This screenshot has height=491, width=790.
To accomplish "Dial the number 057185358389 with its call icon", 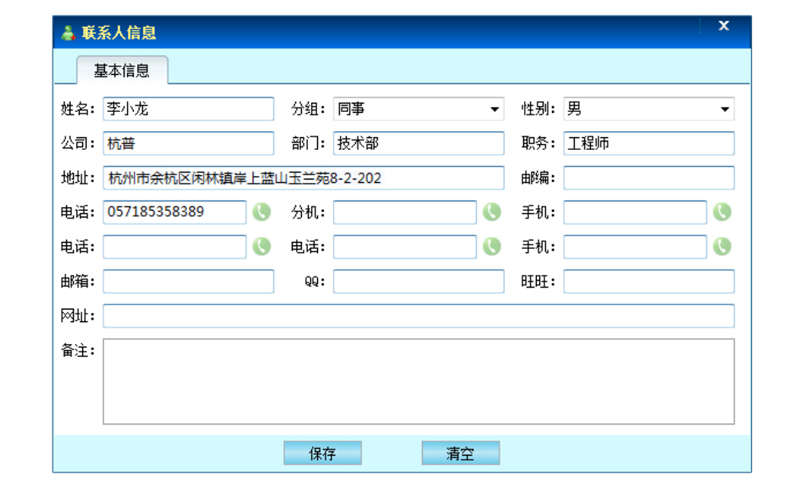I will (261, 212).
